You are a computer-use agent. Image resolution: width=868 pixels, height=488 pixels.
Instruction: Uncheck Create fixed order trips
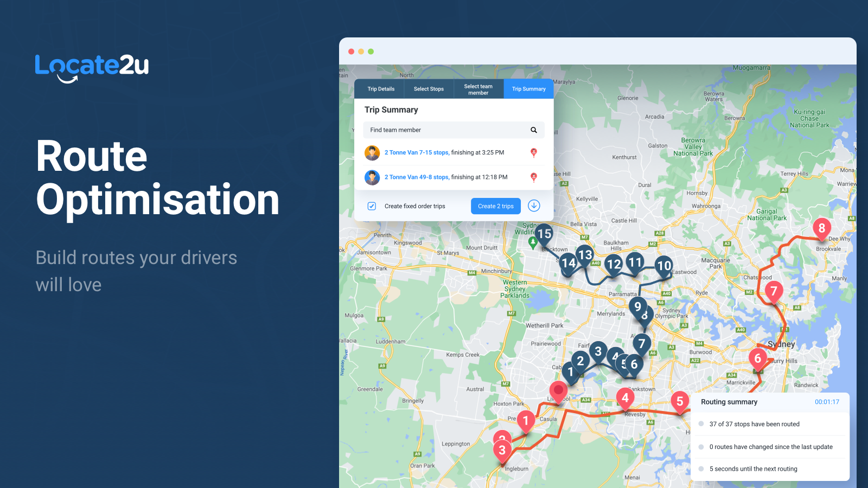point(371,206)
